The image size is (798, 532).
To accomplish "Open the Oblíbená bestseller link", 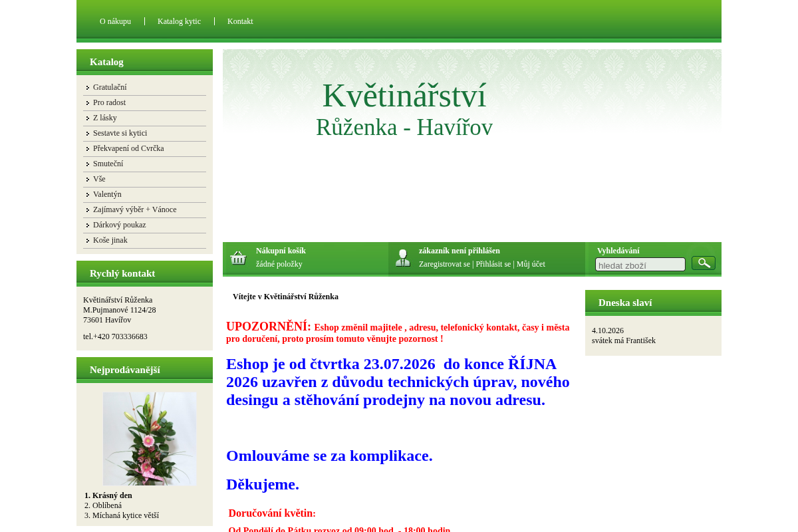I will 107,505.
